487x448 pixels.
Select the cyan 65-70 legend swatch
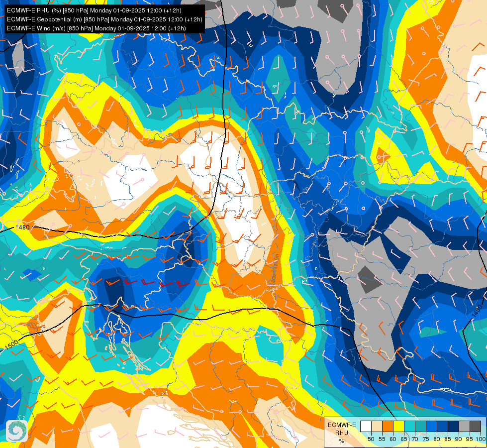(x=410, y=426)
